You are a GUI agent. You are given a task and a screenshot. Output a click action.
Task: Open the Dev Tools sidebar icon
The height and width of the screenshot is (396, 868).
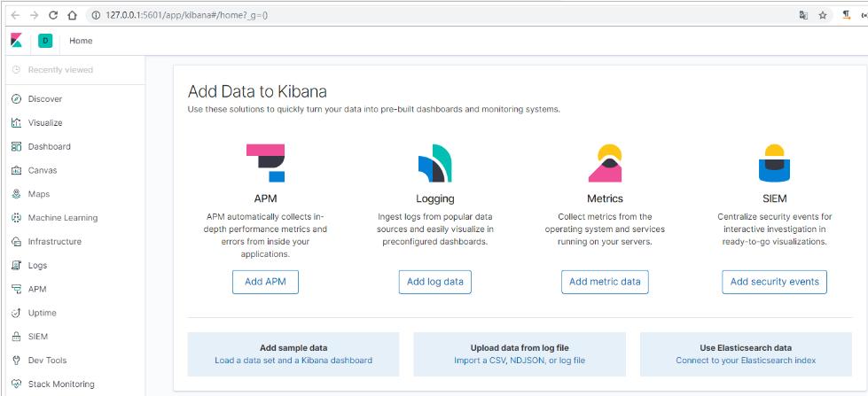click(x=16, y=361)
